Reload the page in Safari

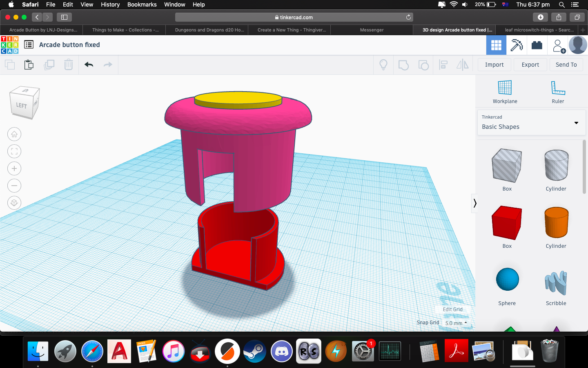(x=408, y=17)
